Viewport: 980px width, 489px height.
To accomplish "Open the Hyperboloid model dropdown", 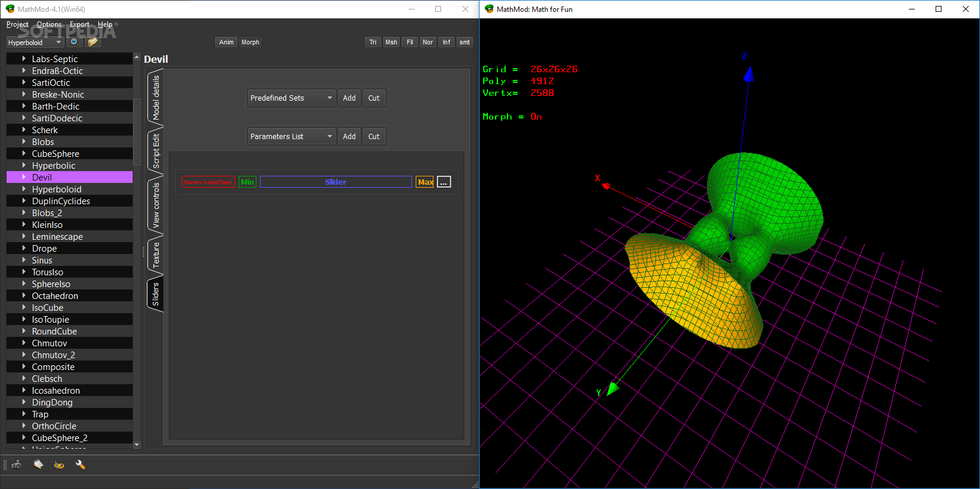I will (x=35, y=42).
